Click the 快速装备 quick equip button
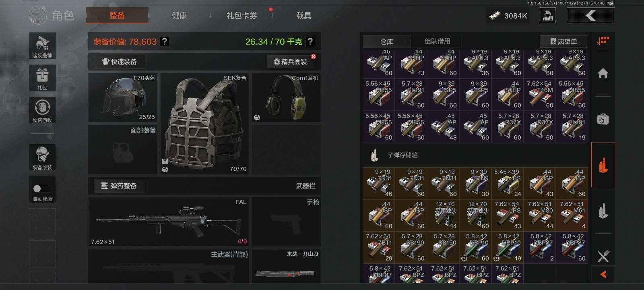Viewport: 644px width, 290px height. point(119,62)
